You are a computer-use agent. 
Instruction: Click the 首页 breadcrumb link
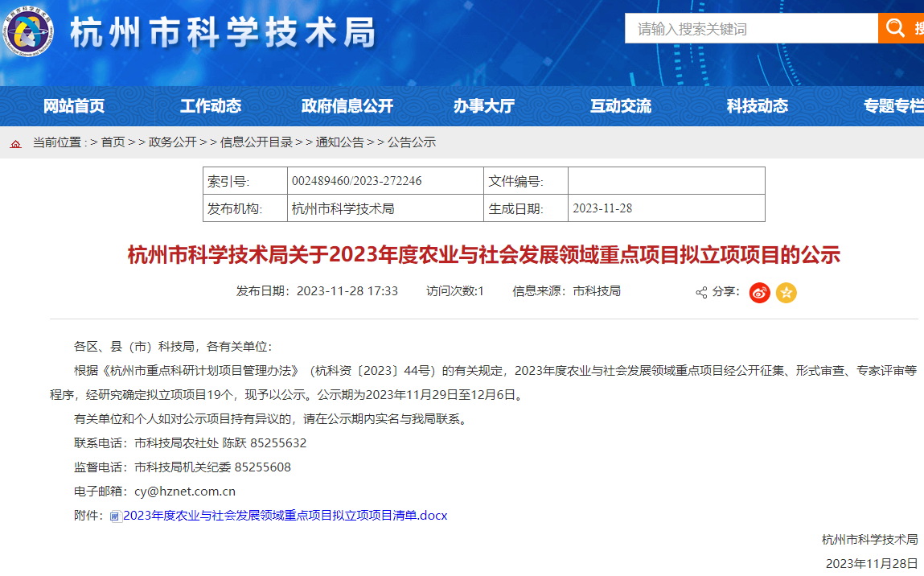tap(113, 142)
